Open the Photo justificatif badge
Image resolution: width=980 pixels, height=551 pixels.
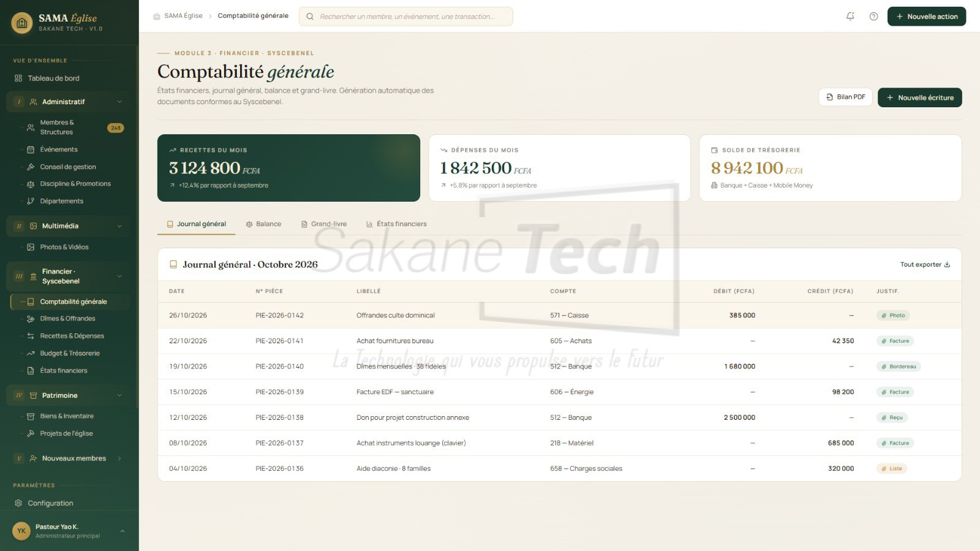coord(893,316)
